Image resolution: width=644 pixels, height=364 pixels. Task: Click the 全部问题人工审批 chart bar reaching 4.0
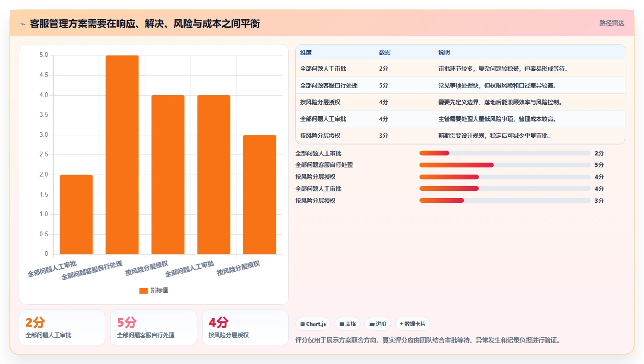pos(214,175)
